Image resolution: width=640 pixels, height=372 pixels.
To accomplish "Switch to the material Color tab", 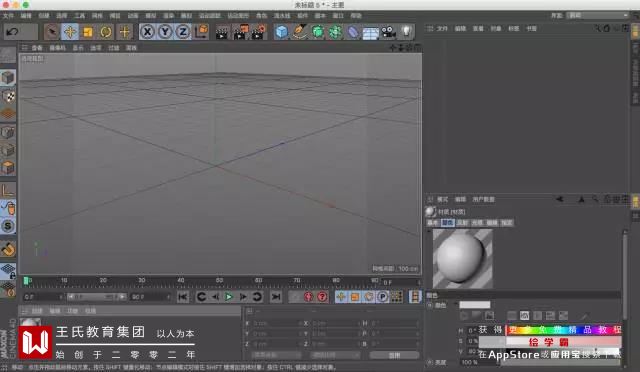I will [x=448, y=223].
